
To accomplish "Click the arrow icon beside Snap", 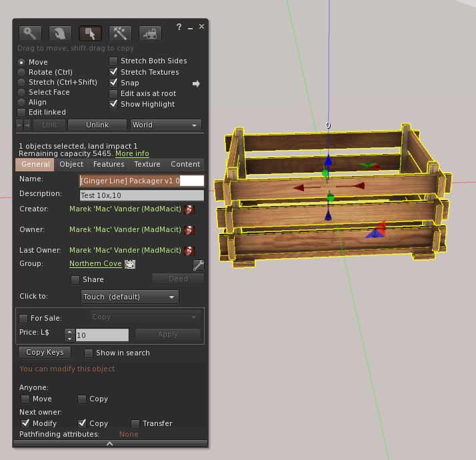I will click(x=196, y=83).
